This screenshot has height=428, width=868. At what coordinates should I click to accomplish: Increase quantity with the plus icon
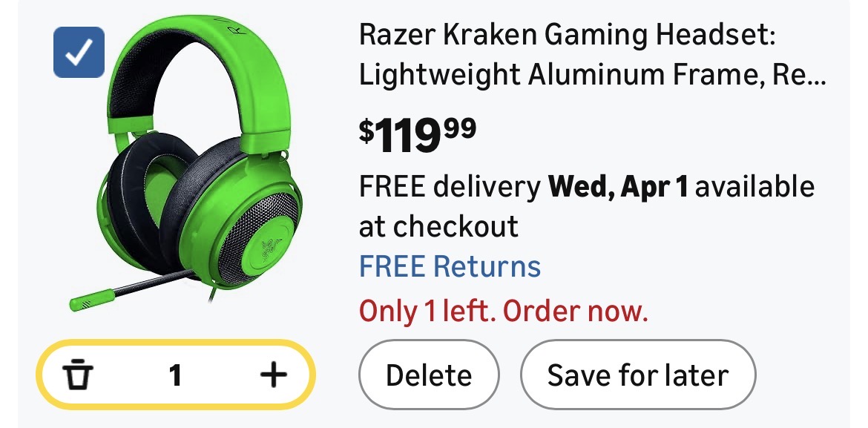click(x=274, y=375)
